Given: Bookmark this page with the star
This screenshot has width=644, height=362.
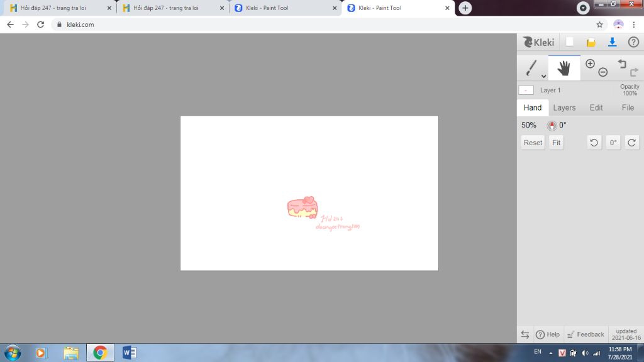Looking at the screenshot, I should 599,25.
